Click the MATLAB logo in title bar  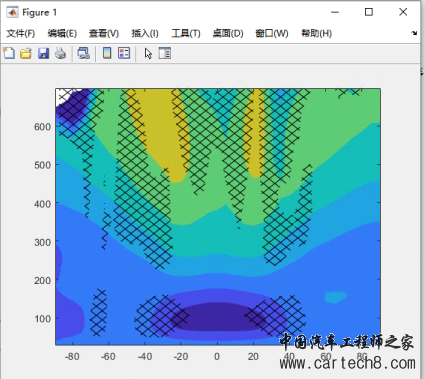click(12, 12)
